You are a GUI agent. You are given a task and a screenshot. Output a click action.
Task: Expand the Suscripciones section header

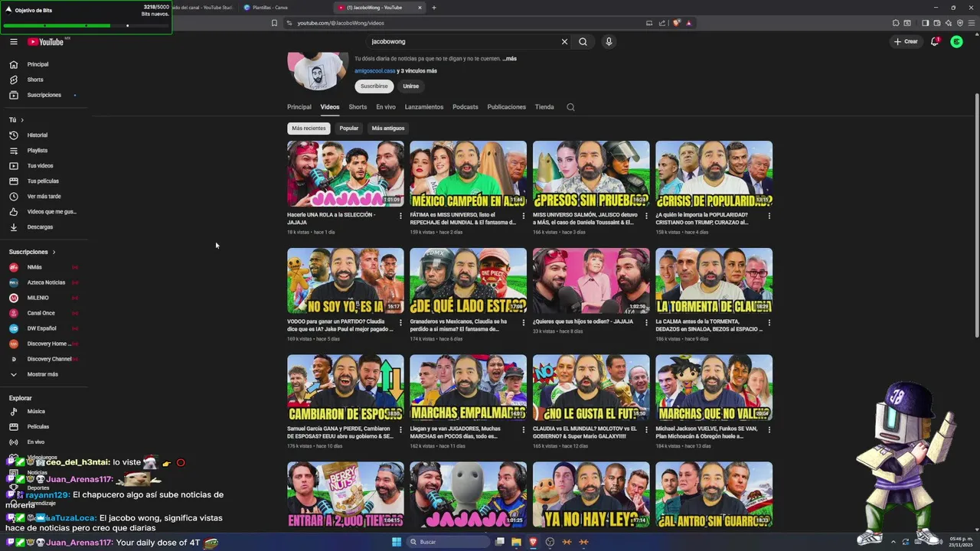pyautogui.click(x=32, y=252)
